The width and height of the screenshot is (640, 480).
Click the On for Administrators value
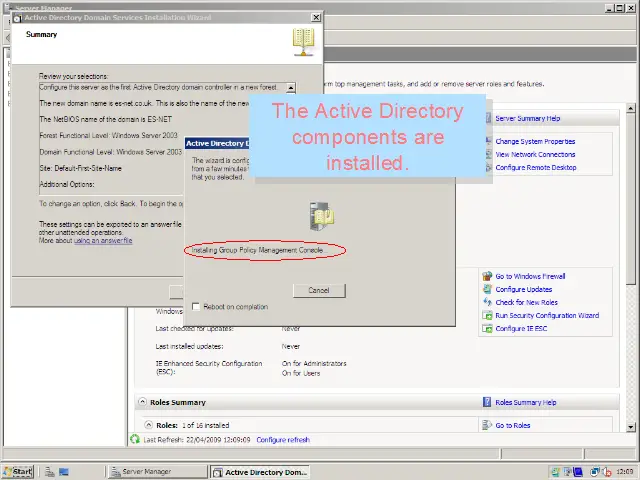pyautogui.click(x=314, y=363)
